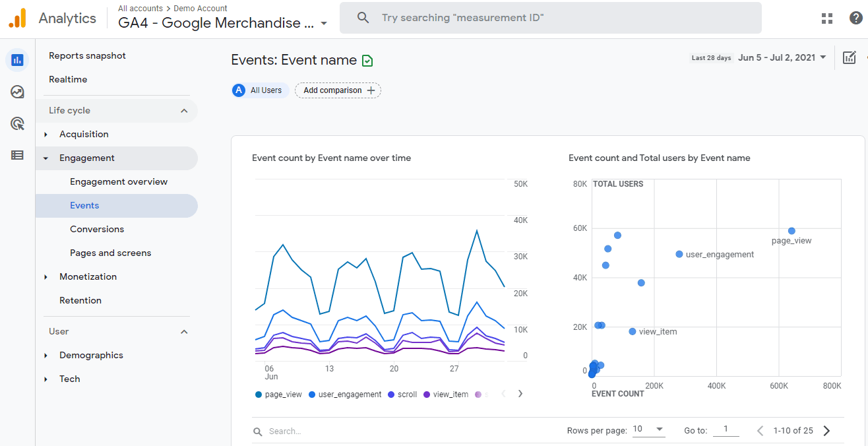
Task: Open the Help question mark icon
Action: (x=856, y=18)
